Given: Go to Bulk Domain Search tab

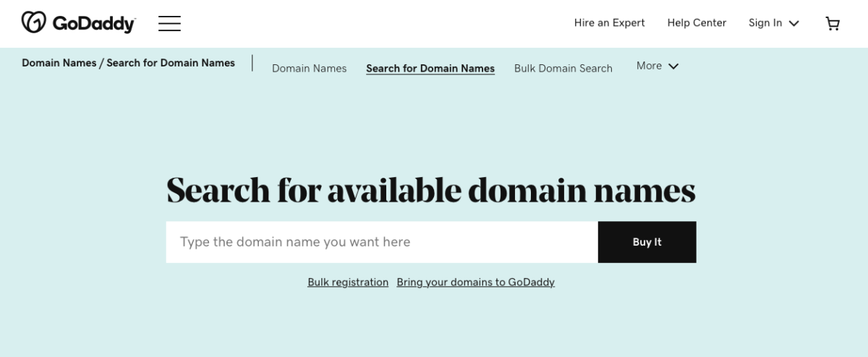Looking at the screenshot, I should click(563, 68).
